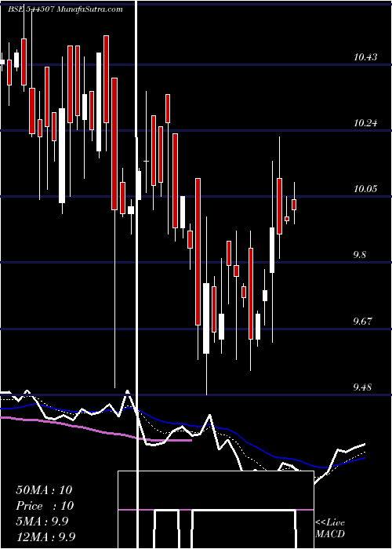Image resolution: width=392 pixels, height=549 pixels.
Task: Click the 9.67 price axis label
Action: [x=362, y=321]
